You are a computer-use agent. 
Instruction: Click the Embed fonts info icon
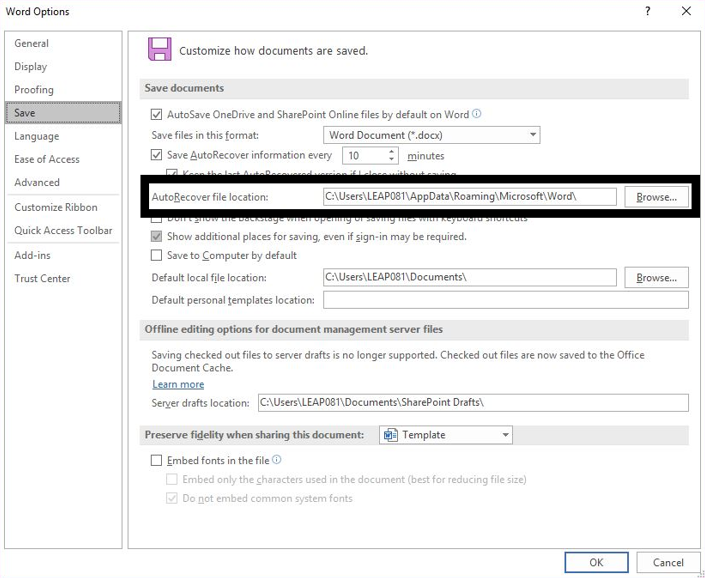276,460
